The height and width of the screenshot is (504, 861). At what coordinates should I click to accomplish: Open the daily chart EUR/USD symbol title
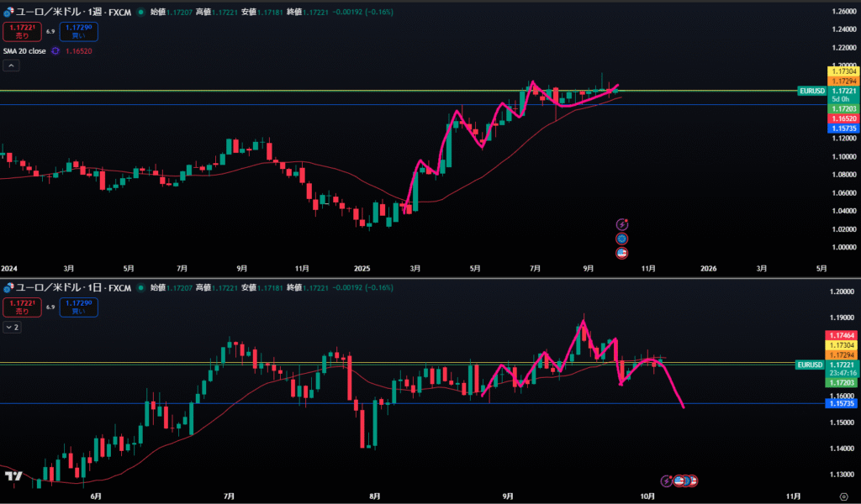coord(67,287)
